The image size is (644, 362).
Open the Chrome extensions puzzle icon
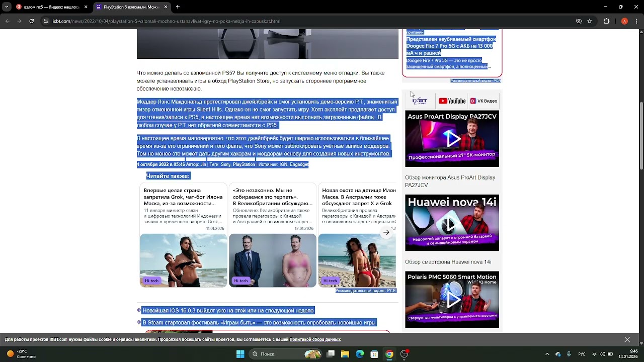606,21
